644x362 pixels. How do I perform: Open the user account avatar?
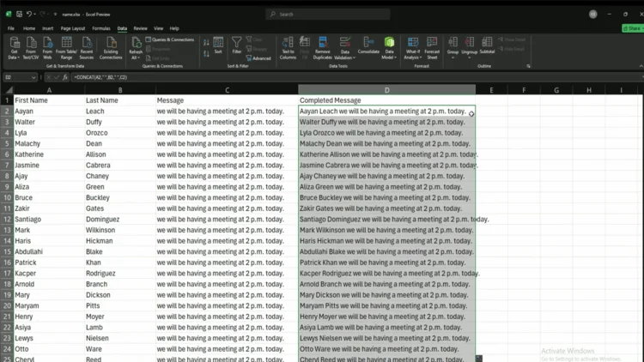point(592,15)
